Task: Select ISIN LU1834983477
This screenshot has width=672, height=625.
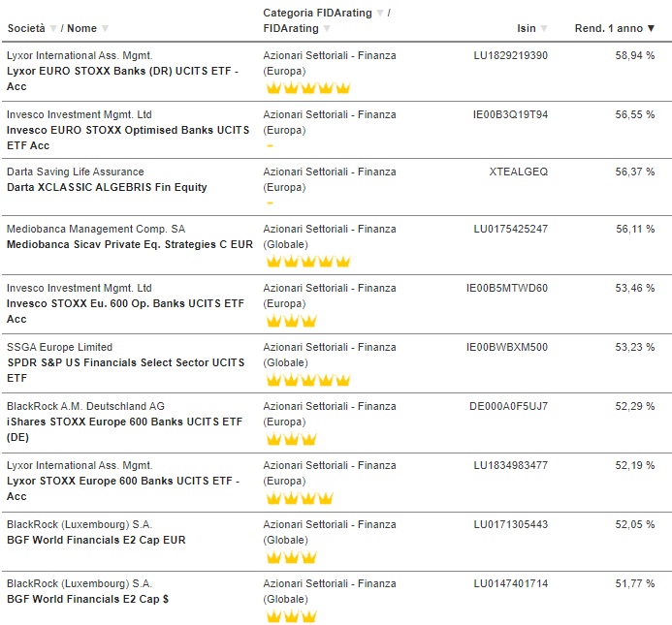Action: [x=510, y=466]
